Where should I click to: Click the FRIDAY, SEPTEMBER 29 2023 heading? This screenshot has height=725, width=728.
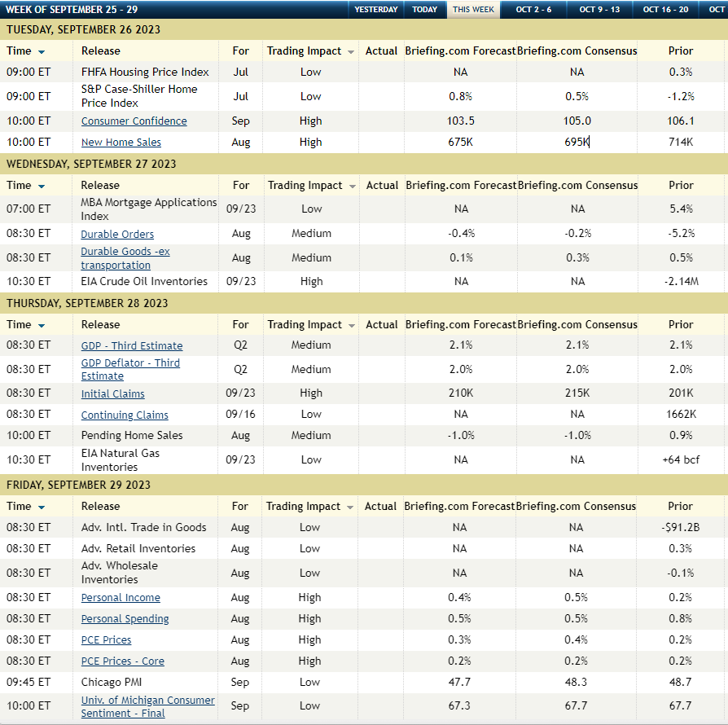(x=78, y=485)
